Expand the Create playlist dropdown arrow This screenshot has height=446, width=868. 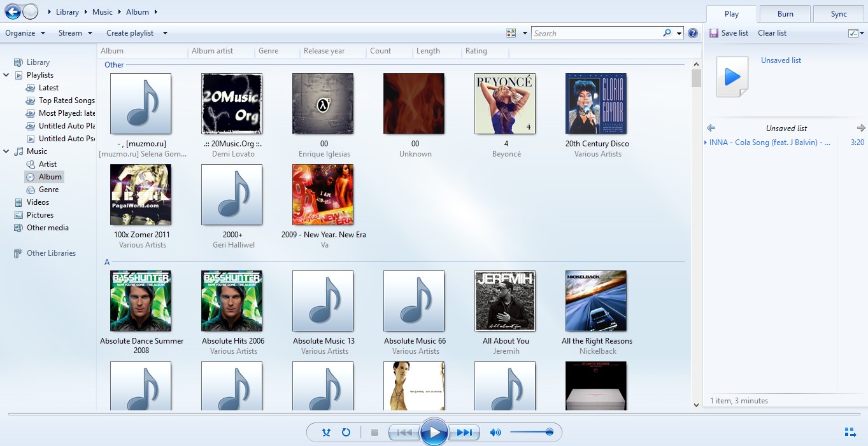click(x=165, y=33)
